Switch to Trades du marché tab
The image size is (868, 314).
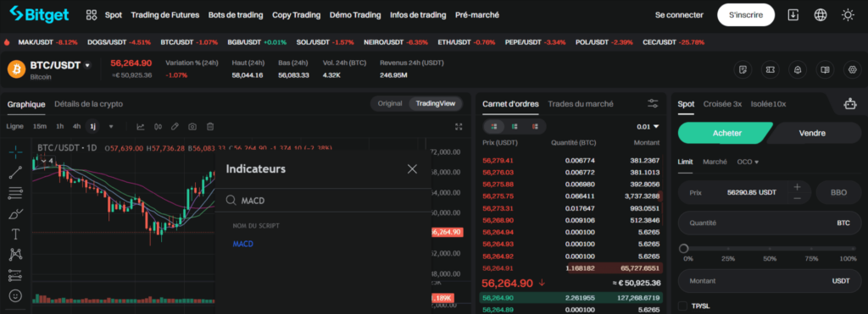(x=581, y=104)
